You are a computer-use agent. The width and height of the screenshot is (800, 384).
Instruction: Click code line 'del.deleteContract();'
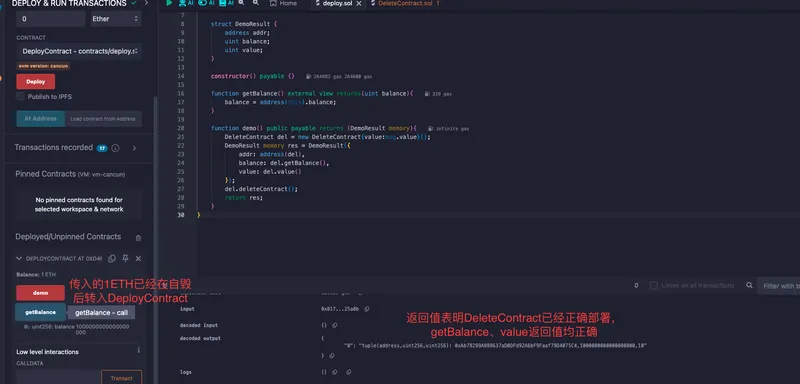[261, 189]
